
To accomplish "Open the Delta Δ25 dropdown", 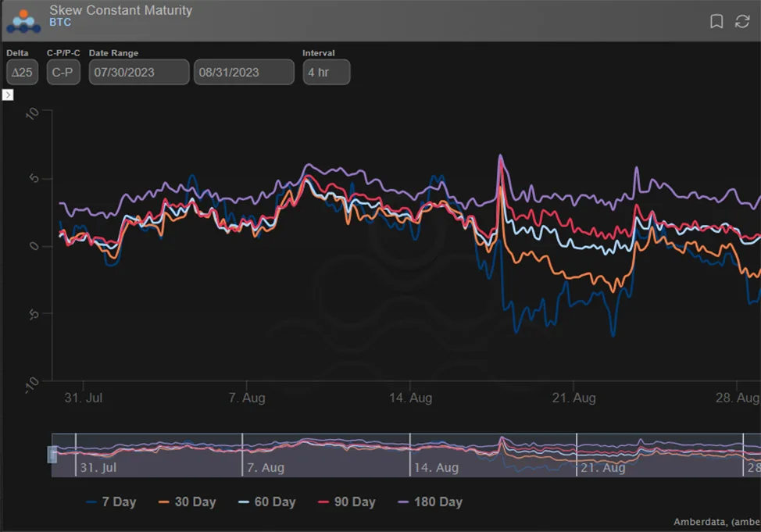I will pyautogui.click(x=23, y=73).
